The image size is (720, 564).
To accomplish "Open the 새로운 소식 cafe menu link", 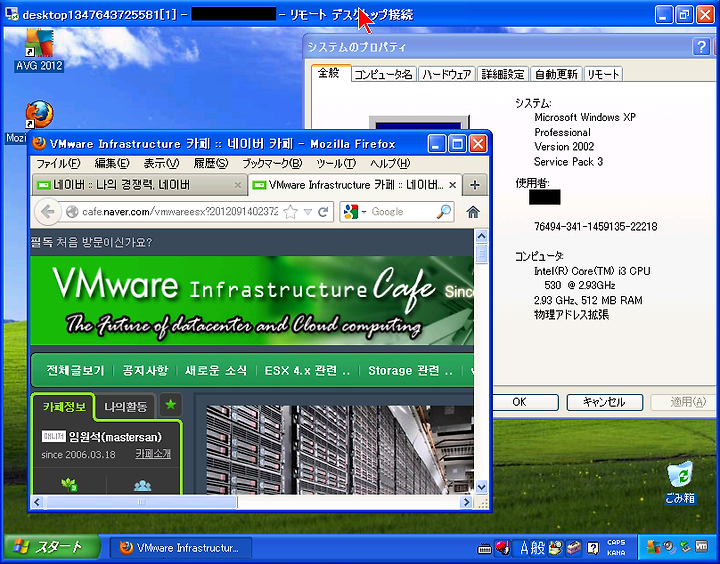I will (x=215, y=371).
